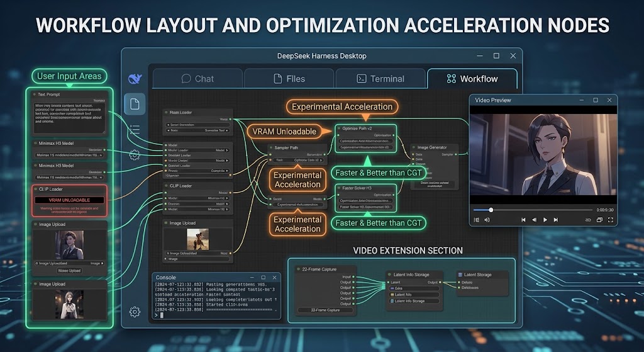Open settings gear at the sidebar bottom
Image resolution: width=644 pixels, height=352 pixels.
[135, 312]
